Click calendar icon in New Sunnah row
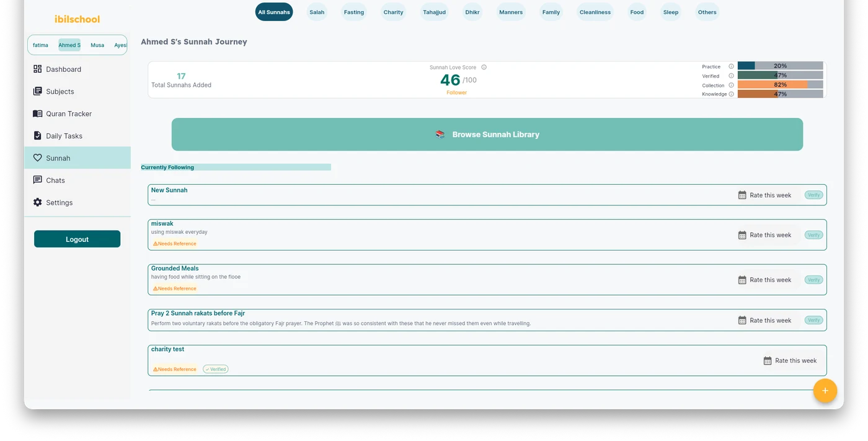Viewport: 868px width, 441px height. (742, 195)
